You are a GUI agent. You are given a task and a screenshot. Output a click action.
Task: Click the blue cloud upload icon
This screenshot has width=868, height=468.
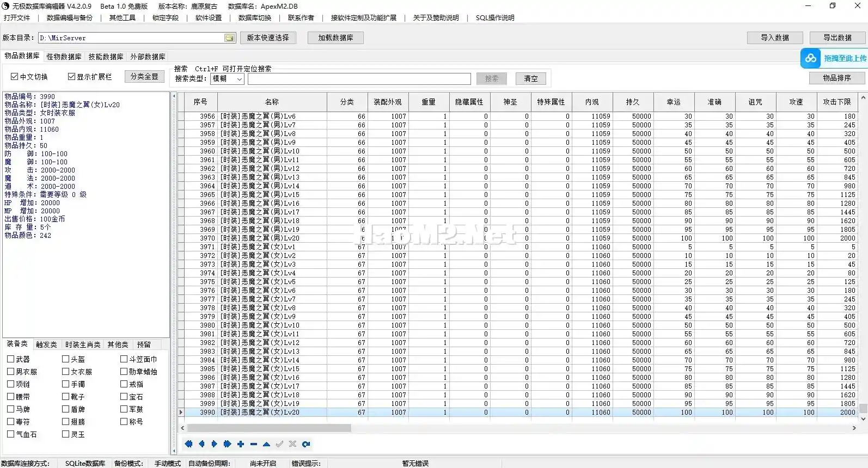[x=811, y=58]
